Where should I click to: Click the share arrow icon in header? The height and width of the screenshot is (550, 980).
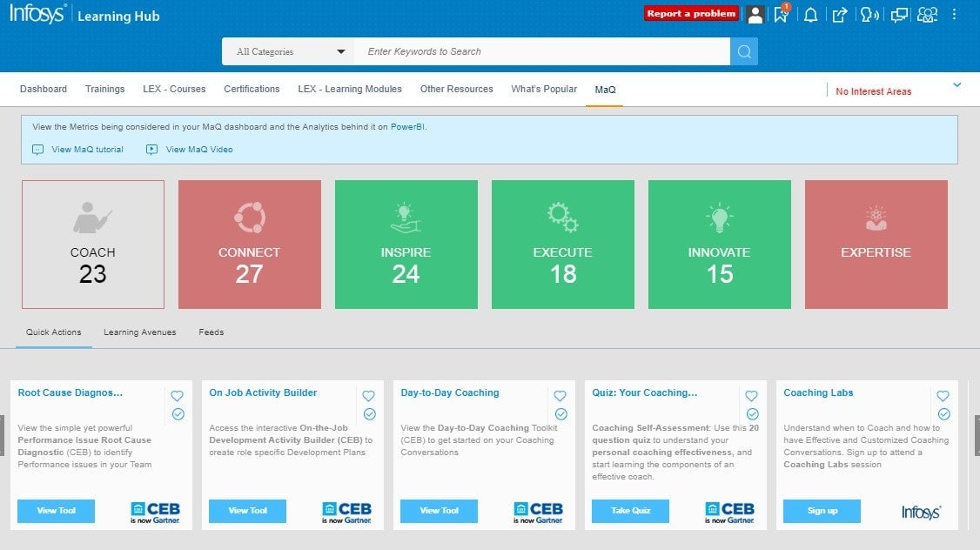[x=839, y=15]
